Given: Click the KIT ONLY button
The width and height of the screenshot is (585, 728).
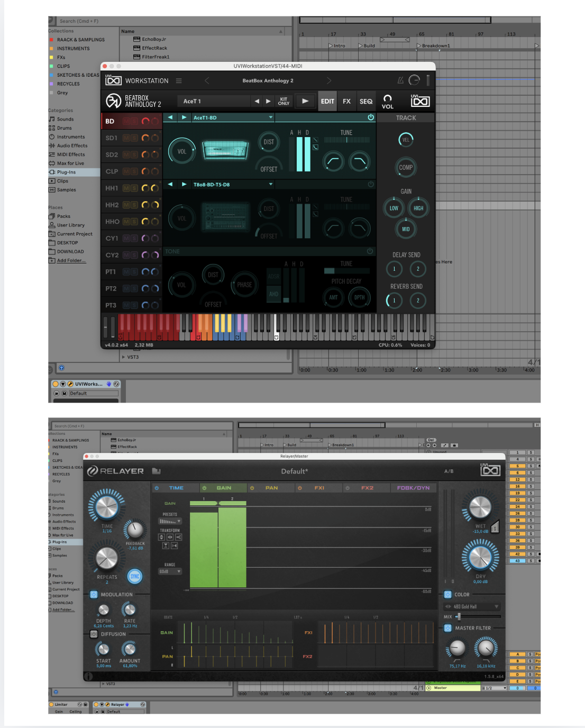Looking at the screenshot, I should (284, 101).
